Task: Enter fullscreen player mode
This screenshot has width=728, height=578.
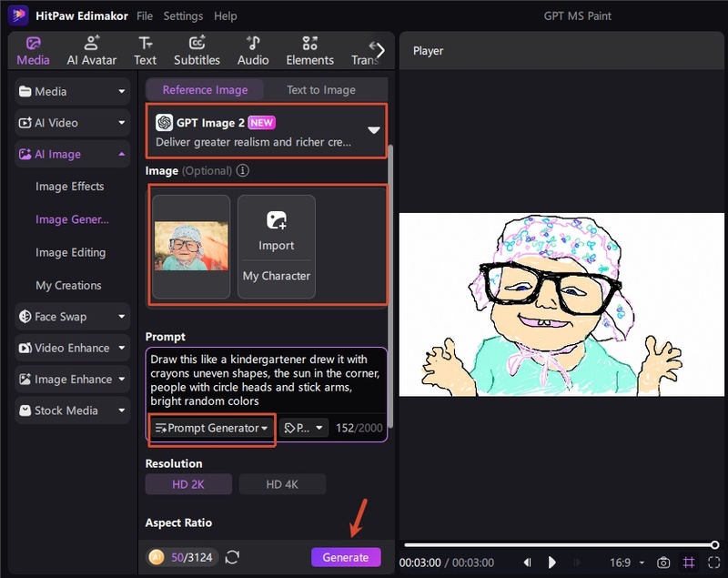Action: pyautogui.click(x=713, y=563)
